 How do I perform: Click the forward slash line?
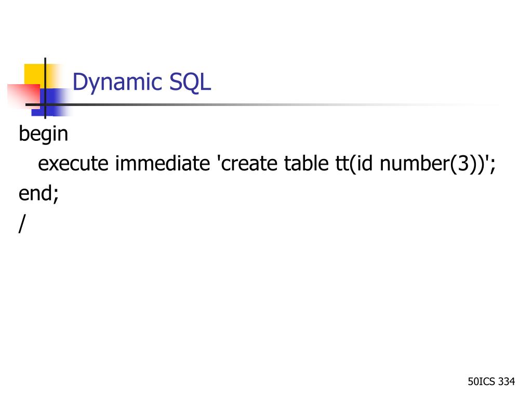click(22, 223)
